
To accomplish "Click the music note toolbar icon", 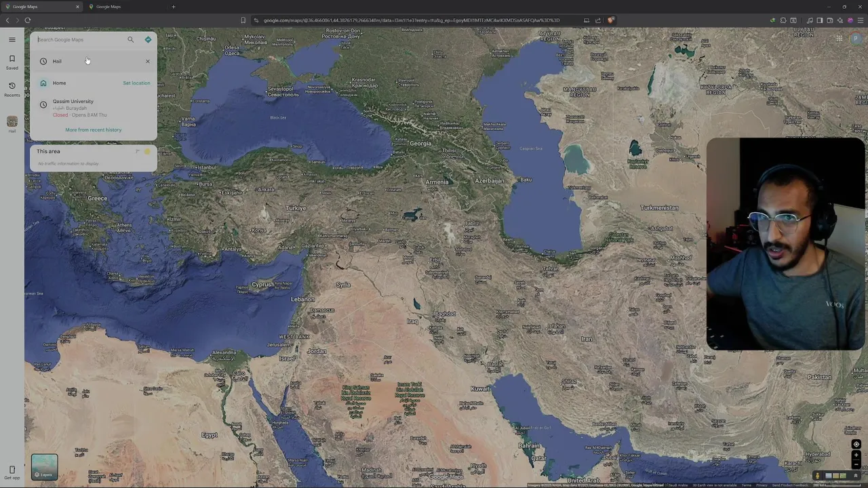I will [x=810, y=20].
